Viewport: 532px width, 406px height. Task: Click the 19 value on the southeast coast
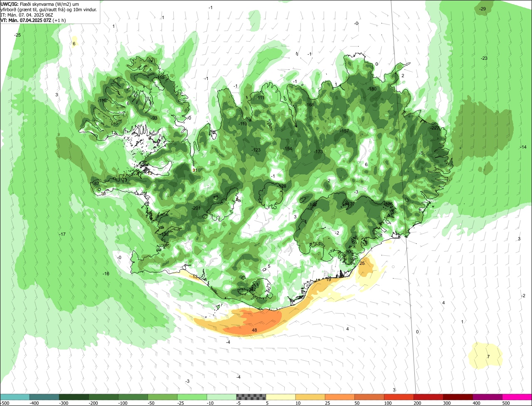pyautogui.click(x=329, y=279)
